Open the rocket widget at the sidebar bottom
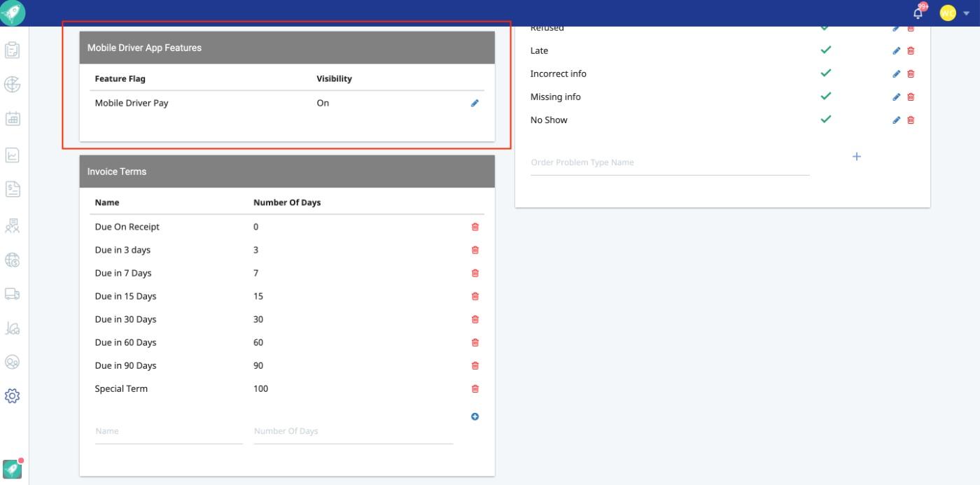The height and width of the screenshot is (485, 980). click(13, 468)
